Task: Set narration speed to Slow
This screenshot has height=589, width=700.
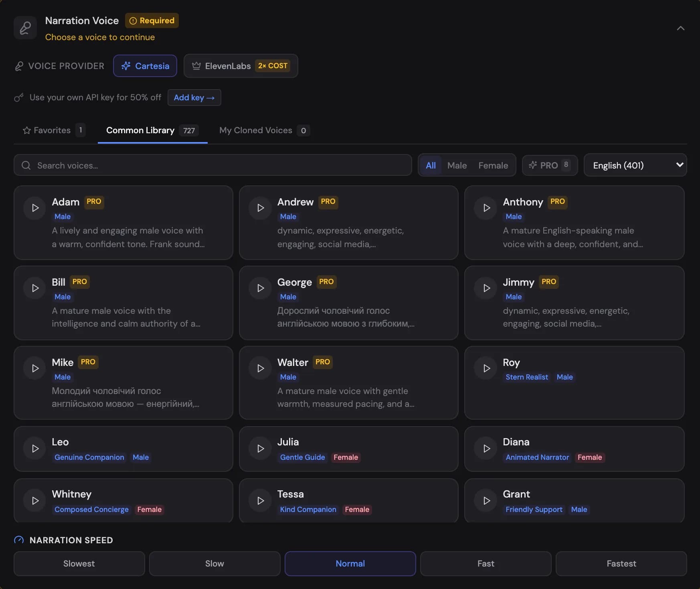Action: point(214,563)
